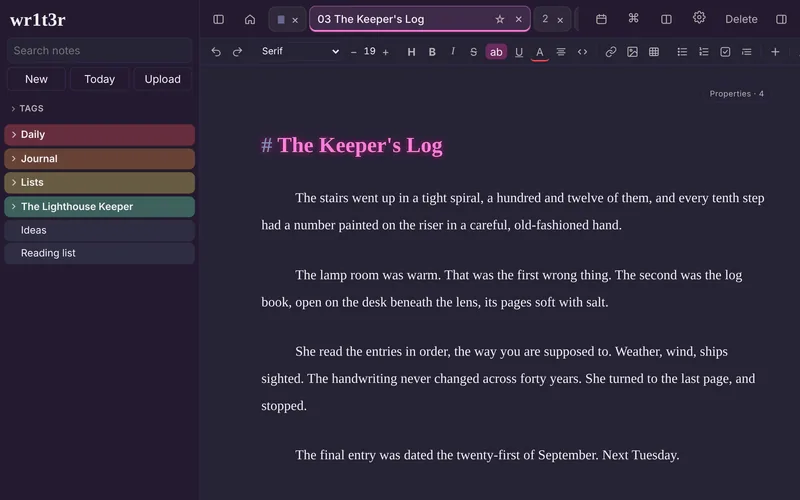The image size is (800, 500).
Task: Open the calendar icon in top bar
Action: point(601,19)
